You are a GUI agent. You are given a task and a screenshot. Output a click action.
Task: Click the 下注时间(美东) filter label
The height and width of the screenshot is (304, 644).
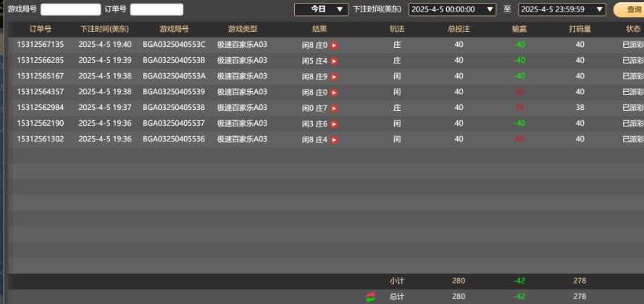pos(377,9)
